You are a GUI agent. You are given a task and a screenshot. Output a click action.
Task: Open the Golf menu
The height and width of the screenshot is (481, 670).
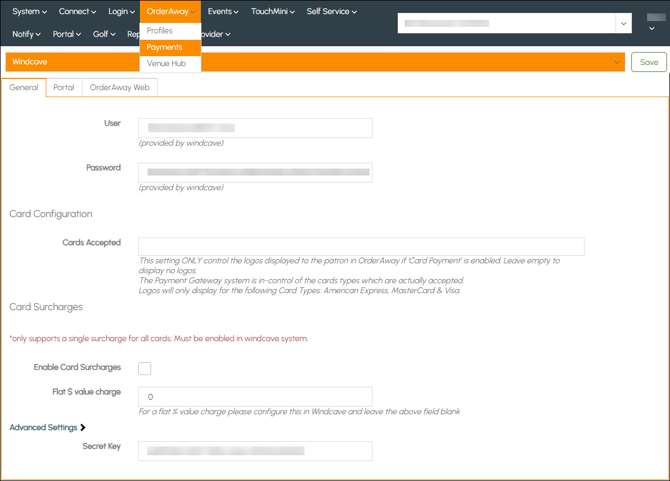[104, 34]
